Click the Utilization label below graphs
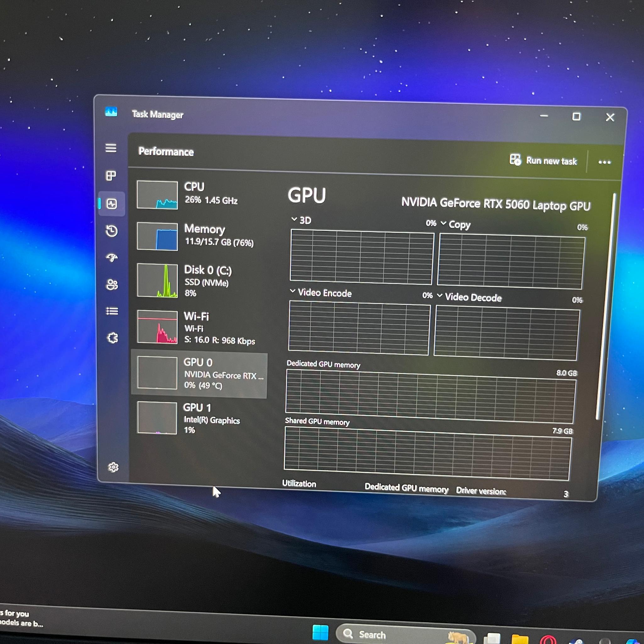Screen dimensions: 644x644 click(299, 484)
